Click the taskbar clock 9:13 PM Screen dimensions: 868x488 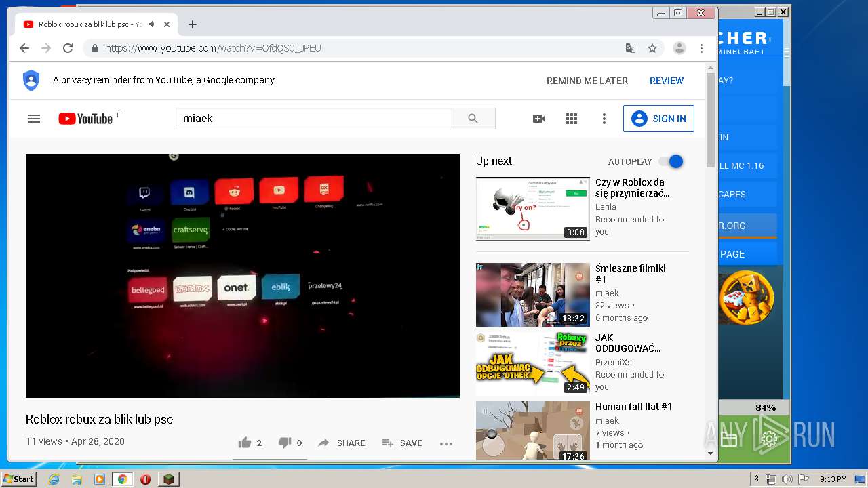click(833, 479)
